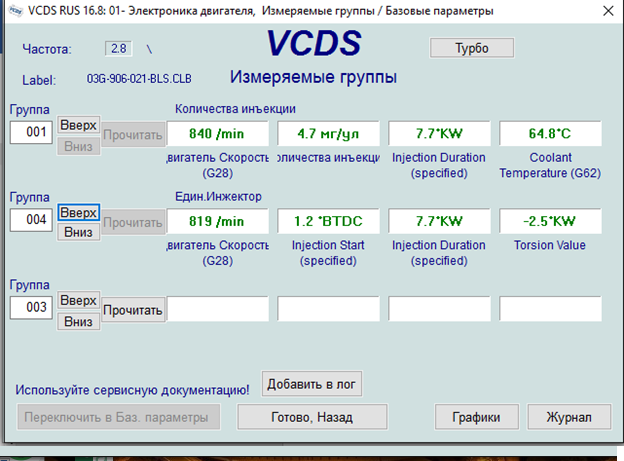Click the -2.5°KW torsion value field
The image size is (624, 461).
click(549, 221)
